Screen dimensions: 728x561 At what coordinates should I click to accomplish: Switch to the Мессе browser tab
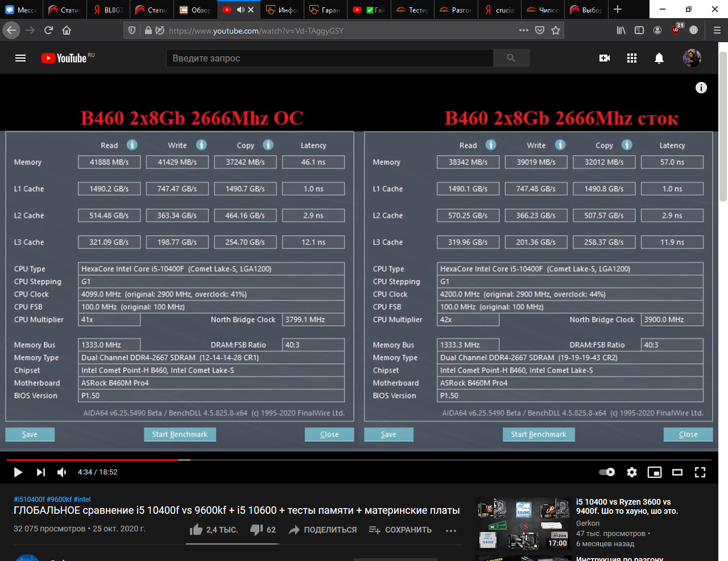pos(22,10)
